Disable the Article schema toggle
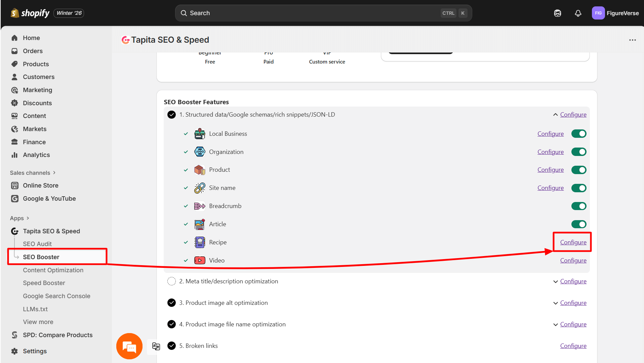The width and height of the screenshot is (644, 363). point(579,224)
